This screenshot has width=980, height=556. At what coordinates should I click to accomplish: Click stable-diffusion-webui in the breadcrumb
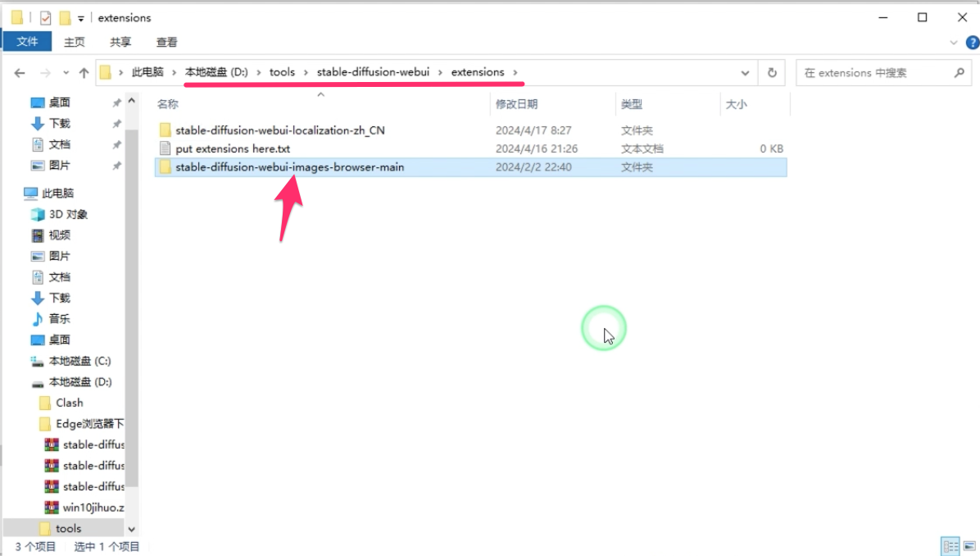pos(373,72)
